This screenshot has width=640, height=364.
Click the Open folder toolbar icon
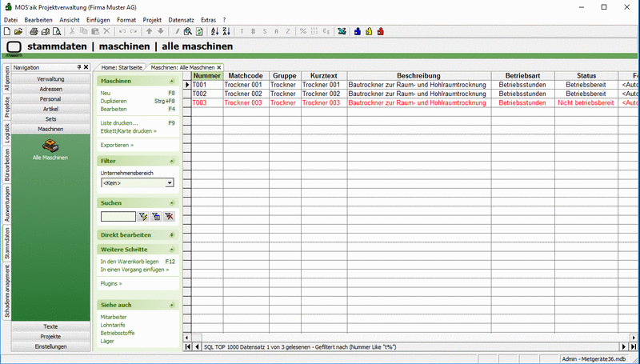coord(18,31)
